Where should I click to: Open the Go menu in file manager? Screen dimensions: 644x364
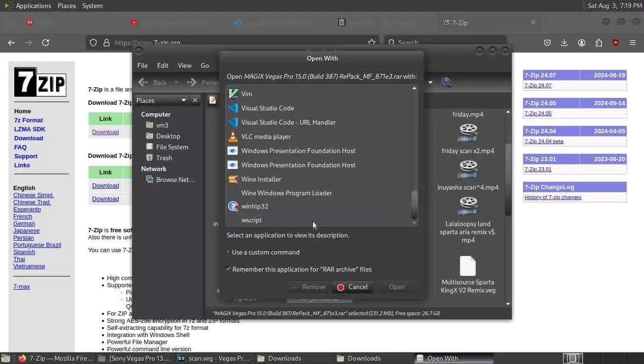[205, 65]
